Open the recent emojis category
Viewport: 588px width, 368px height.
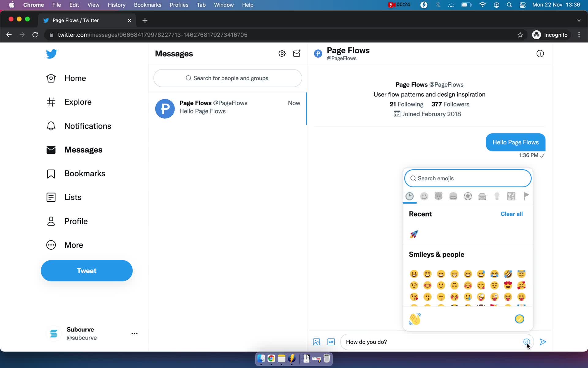tap(409, 196)
